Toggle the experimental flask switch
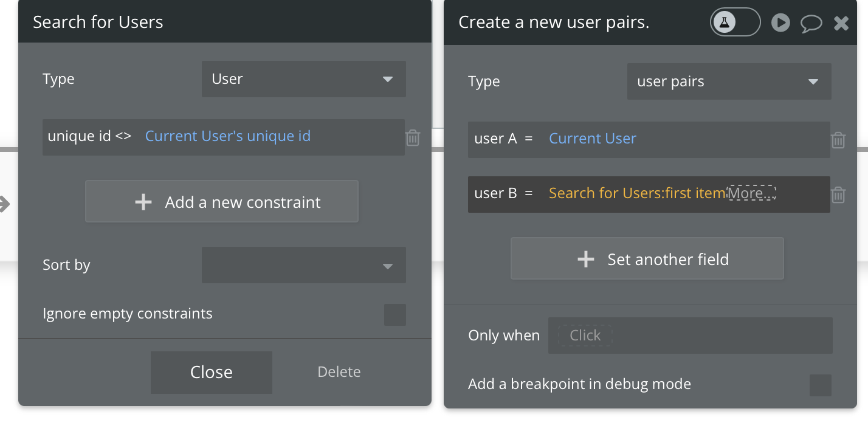This screenshot has width=868, height=434. pyautogui.click(x=735, y=22)
